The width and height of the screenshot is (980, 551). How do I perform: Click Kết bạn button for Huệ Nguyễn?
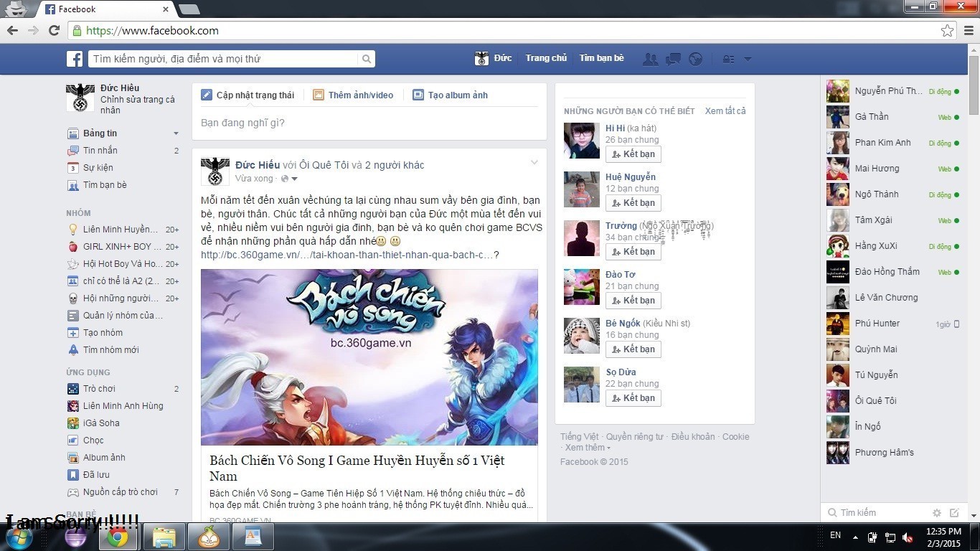[x=633, y=203]
